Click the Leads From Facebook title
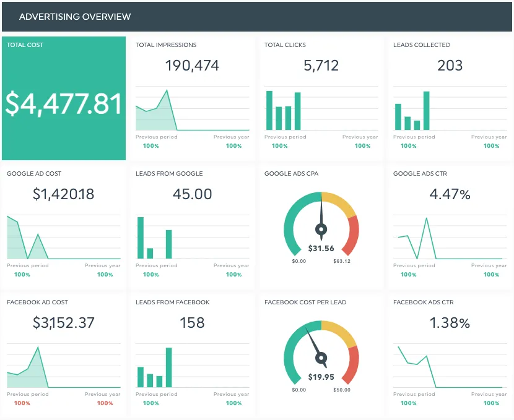514x420 pixels. click(x=172, y=302)
